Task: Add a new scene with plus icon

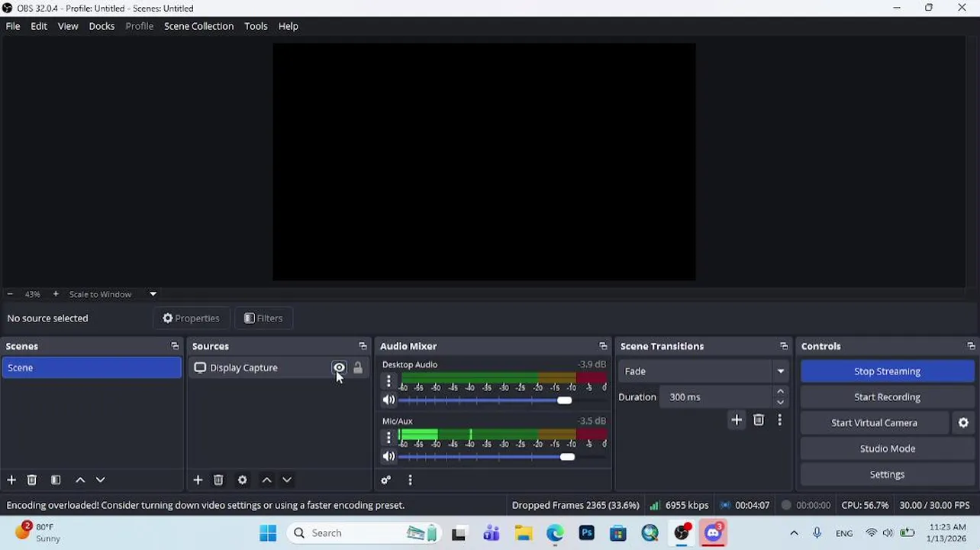Action: coord(11,480)
